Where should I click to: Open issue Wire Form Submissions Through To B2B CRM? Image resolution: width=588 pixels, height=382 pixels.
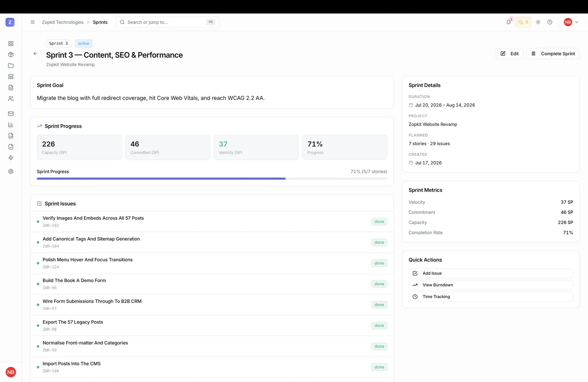[x=212, y=305]
